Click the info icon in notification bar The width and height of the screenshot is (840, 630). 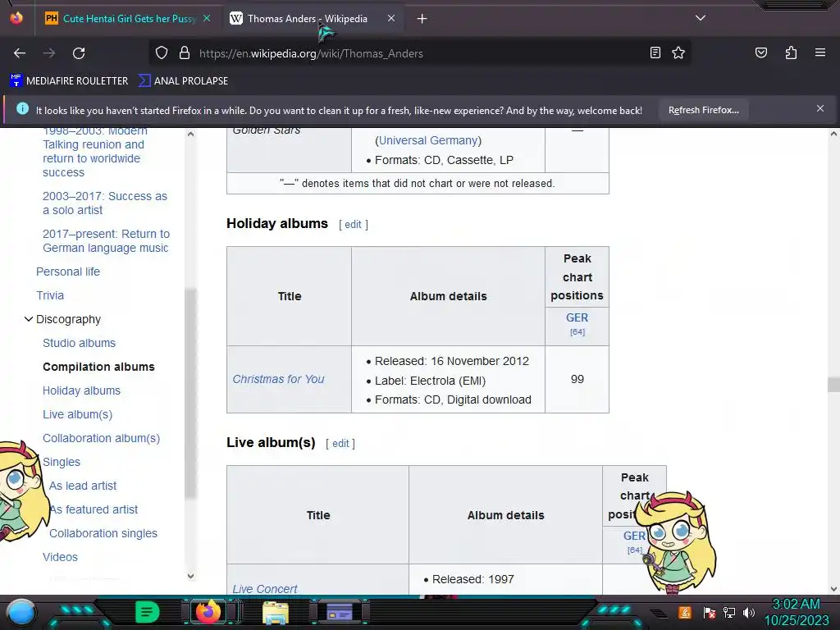pyautogui.click(x=22, y=109)
